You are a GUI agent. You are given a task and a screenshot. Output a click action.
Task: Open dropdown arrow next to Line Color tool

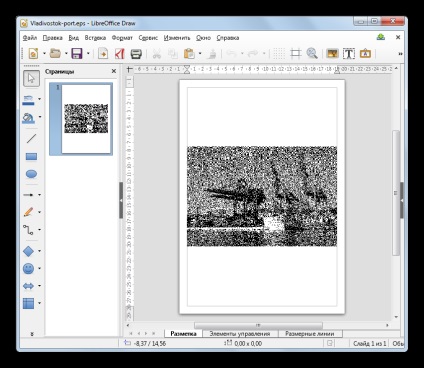[39, 99]
